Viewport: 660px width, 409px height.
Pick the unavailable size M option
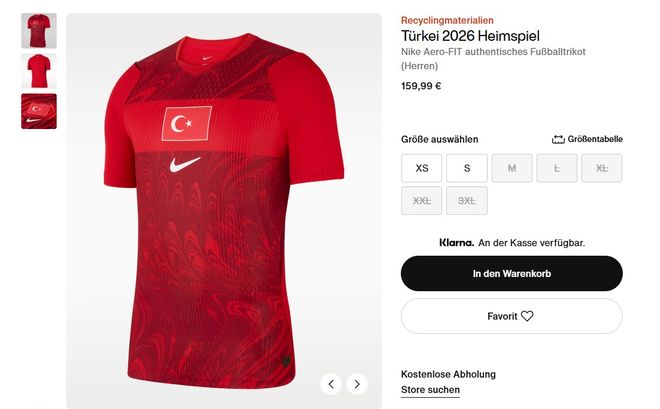pyautogui.click(x=512, y=168)
